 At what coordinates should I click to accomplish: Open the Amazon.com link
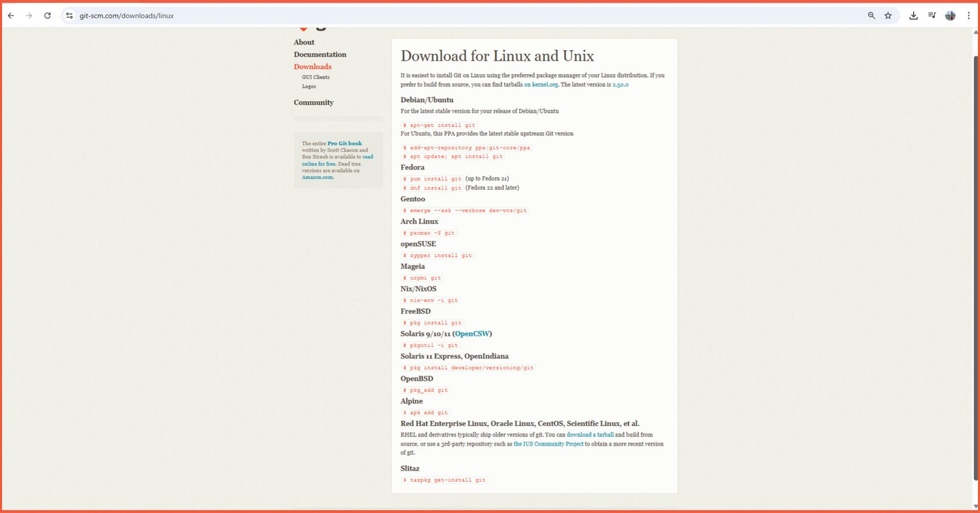317,178
